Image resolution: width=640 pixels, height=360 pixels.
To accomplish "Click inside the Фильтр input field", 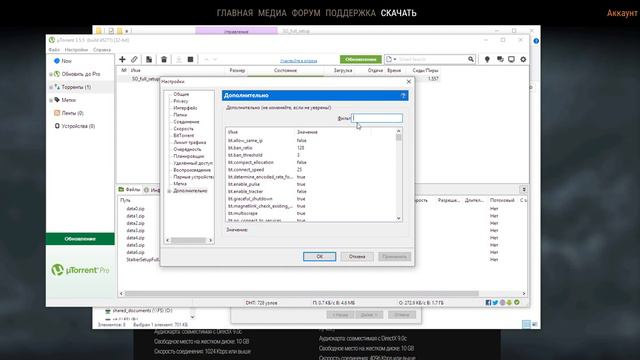I will tap(377, 118).
